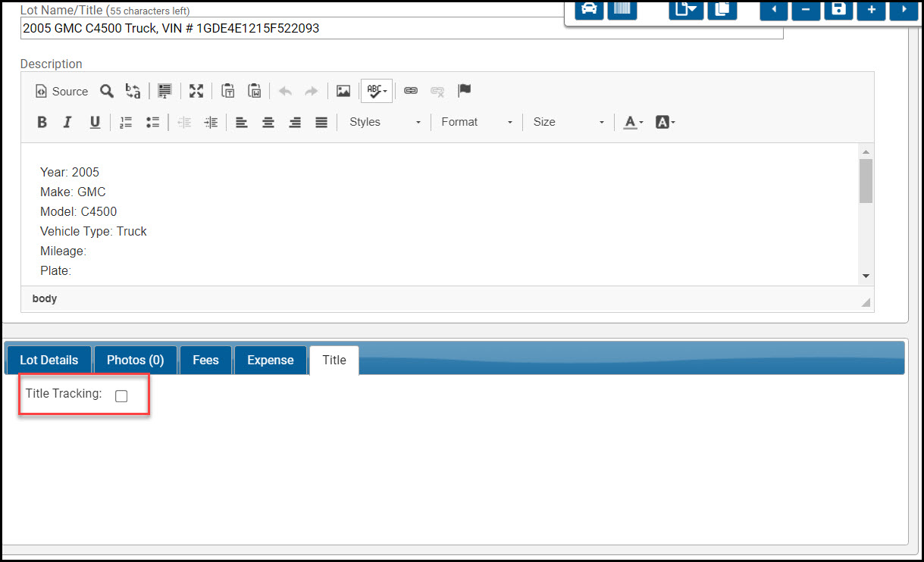Open the Format dropdown
Viewport: 924px width, 562px height.
(x=477, y=122)
